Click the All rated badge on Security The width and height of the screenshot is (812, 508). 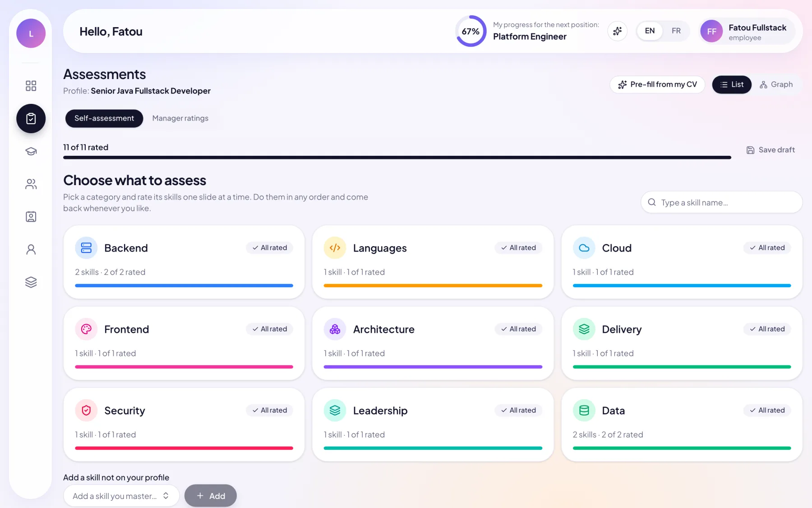(270, 410)
